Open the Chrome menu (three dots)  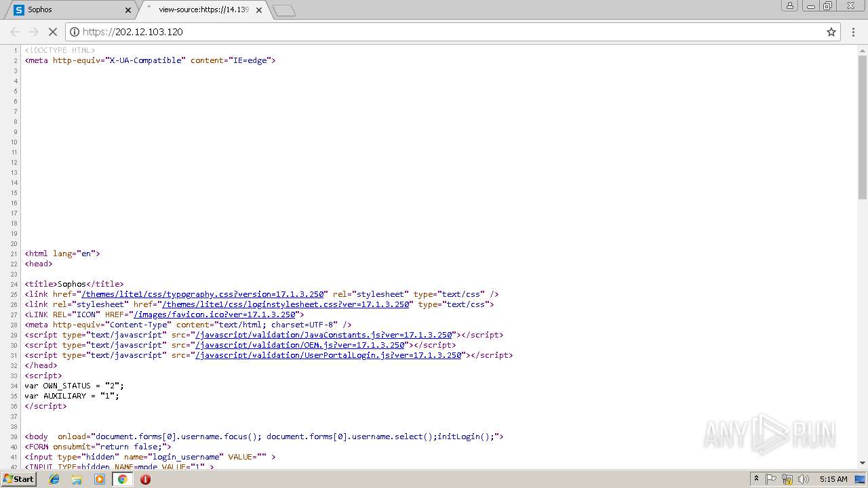853,32
